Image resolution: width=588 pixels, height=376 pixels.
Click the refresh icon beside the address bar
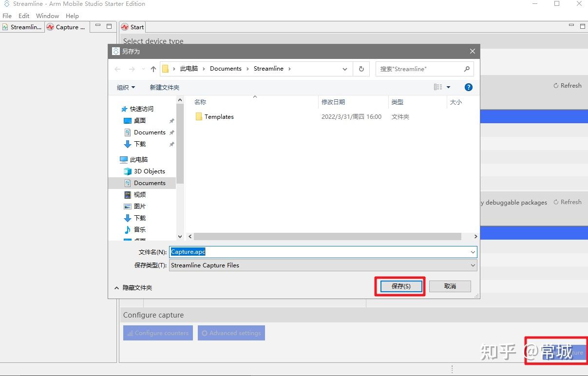coord(361,69)
